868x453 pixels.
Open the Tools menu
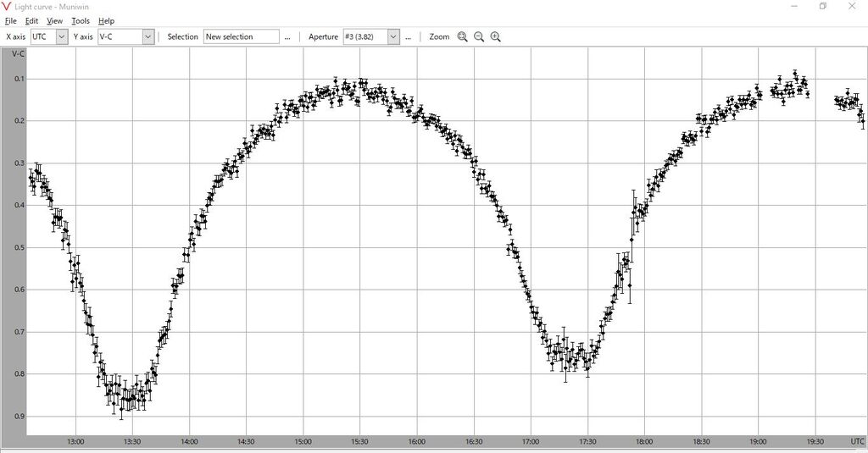[x=81, y=21]
